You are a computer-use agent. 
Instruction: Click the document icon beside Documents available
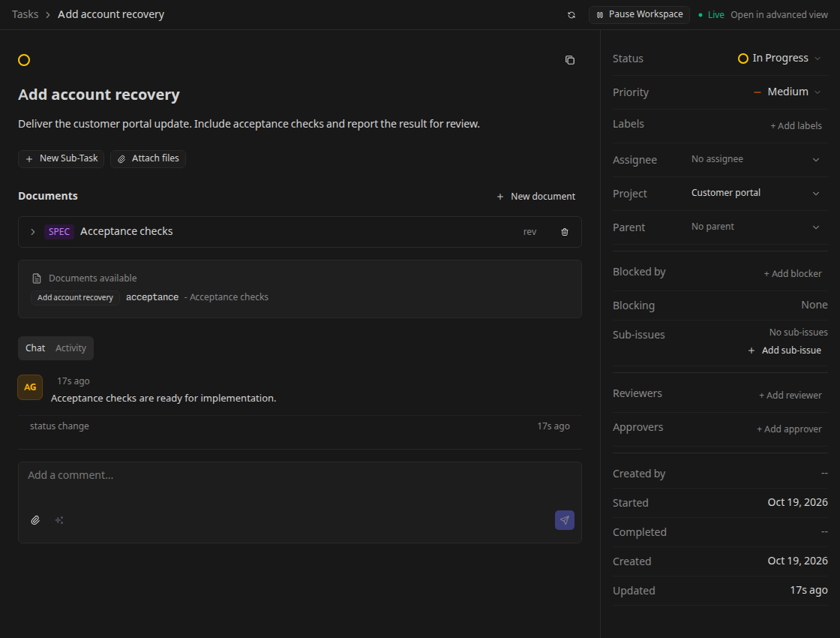click(37, 278)
